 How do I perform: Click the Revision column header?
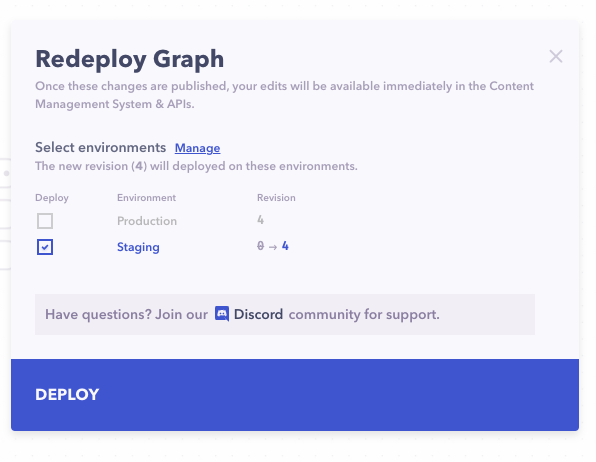click(276, 198)
